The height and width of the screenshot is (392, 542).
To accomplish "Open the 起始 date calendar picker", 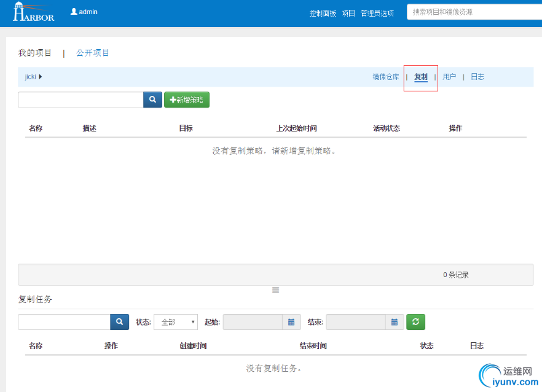I will coord(291,322).
